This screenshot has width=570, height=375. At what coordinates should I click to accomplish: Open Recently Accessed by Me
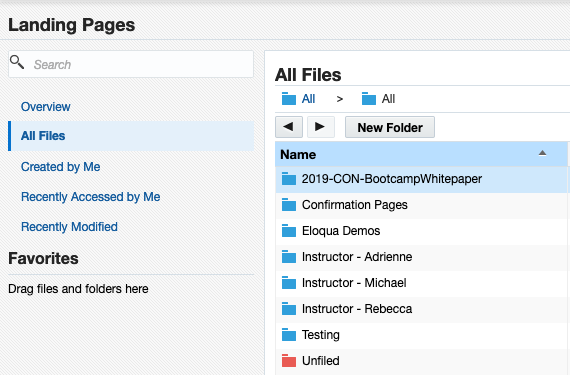coord(91,197)
